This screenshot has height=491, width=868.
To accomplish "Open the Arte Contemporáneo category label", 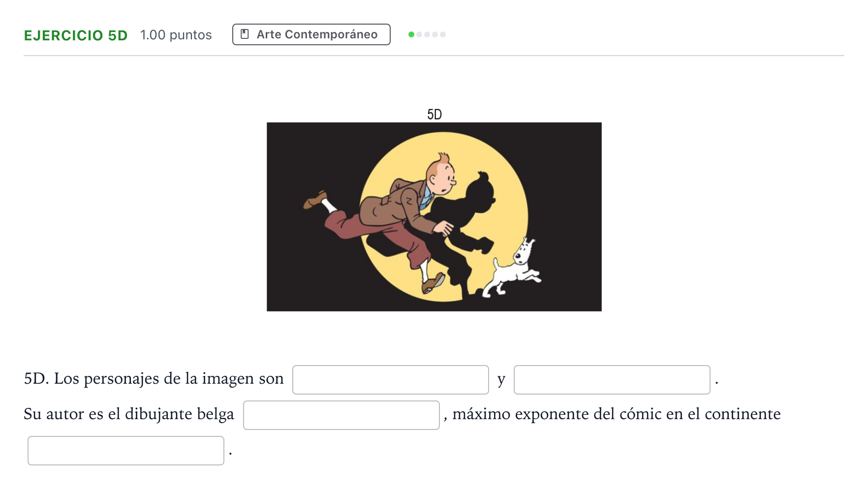I will pos(311,34).
